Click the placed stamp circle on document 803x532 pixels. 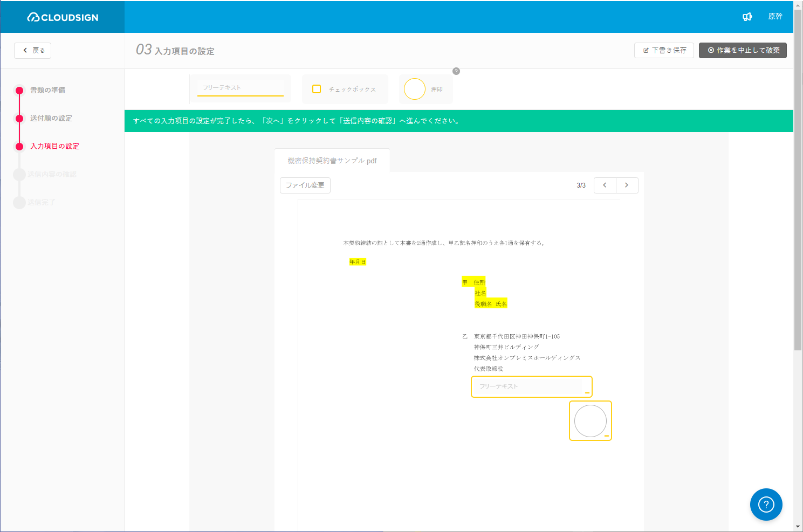(x=591, y=420)
